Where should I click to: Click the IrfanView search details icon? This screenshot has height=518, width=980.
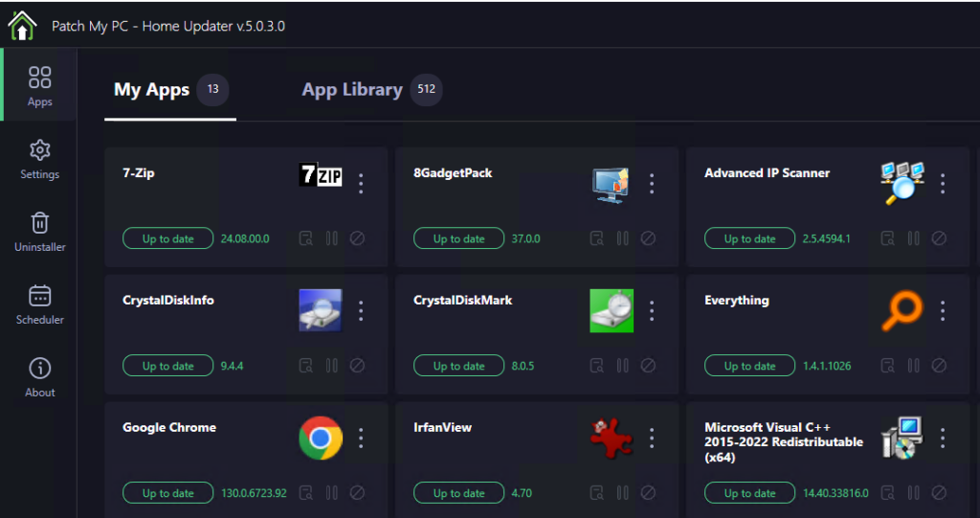click(597, 493)
